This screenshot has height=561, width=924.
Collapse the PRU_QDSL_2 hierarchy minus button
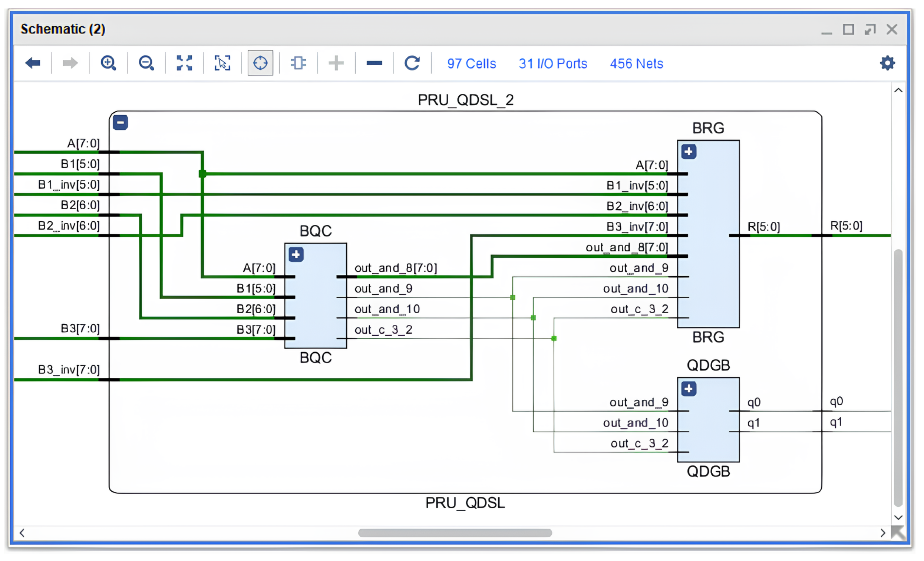(121, 122)
